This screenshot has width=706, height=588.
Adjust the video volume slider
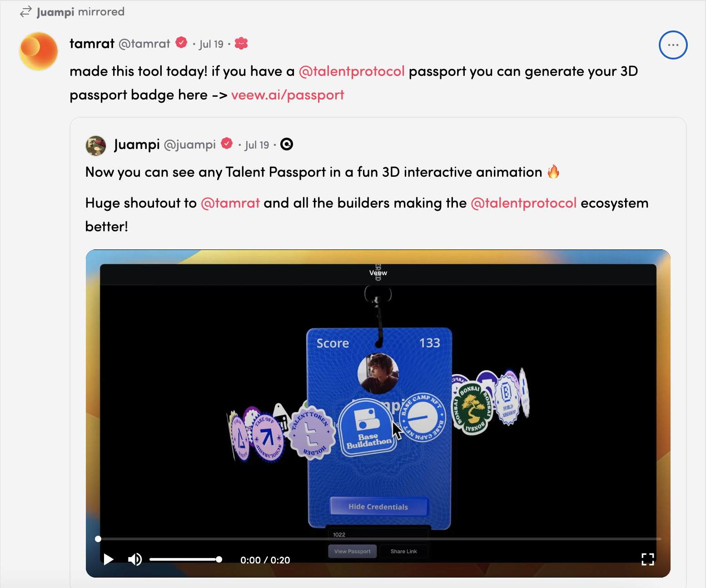click(x=185, y=559)
